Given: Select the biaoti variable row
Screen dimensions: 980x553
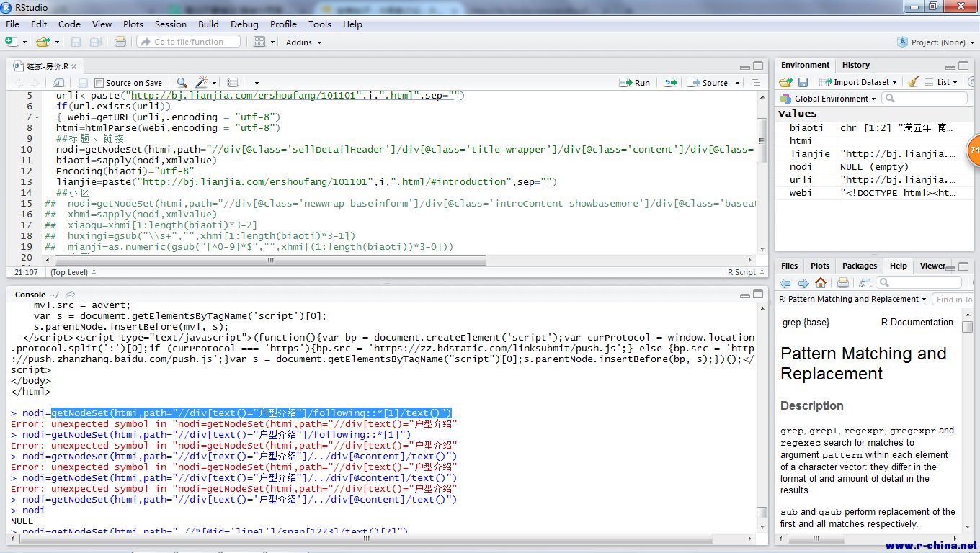Looking at the screenshot, I should pos(873,127).
